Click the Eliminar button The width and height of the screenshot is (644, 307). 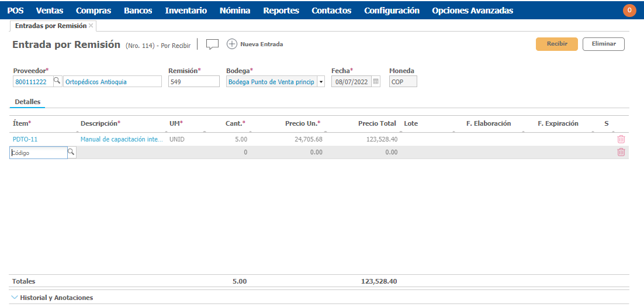click(603, 44)
